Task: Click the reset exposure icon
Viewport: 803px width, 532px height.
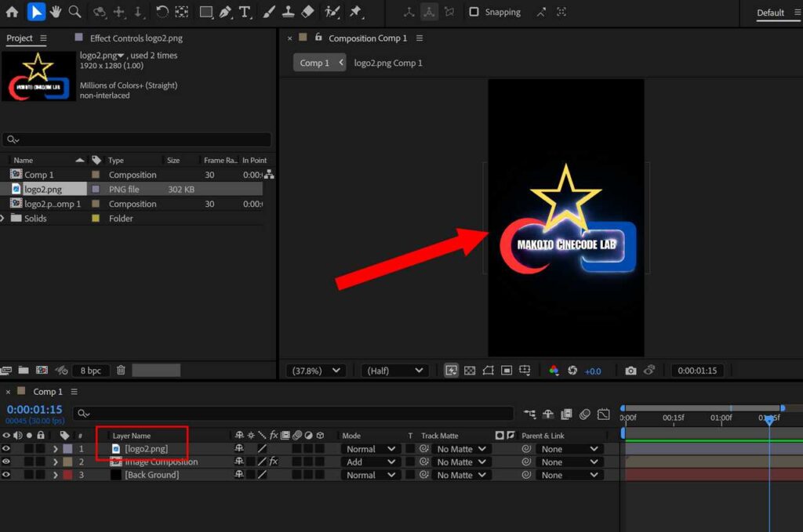Action: (572, 371)
